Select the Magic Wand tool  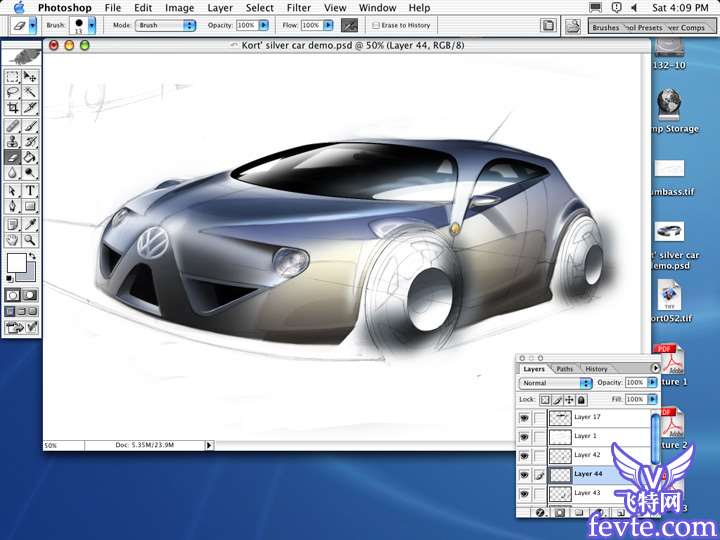(x=30, y=92)
